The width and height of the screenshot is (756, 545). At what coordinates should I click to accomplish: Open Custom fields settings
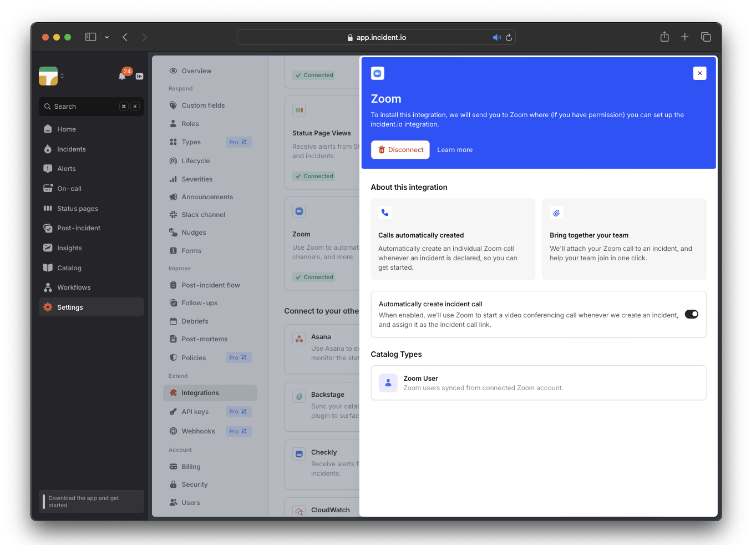[x=210, y=105]
